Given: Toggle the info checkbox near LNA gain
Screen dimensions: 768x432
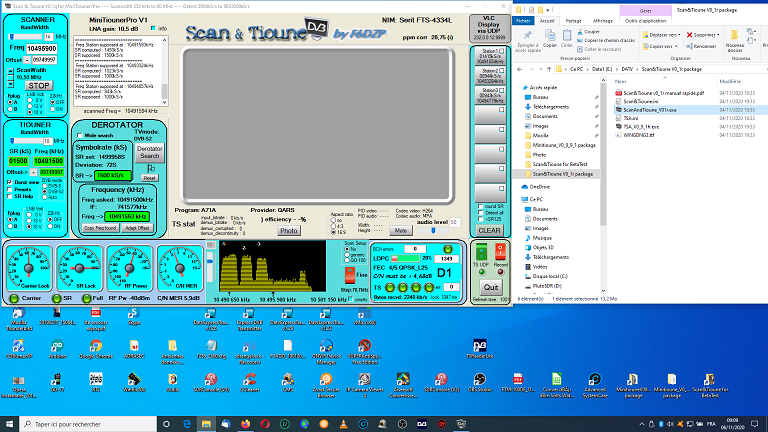Looking at the screenshot, I should click(x=153, y=28).
